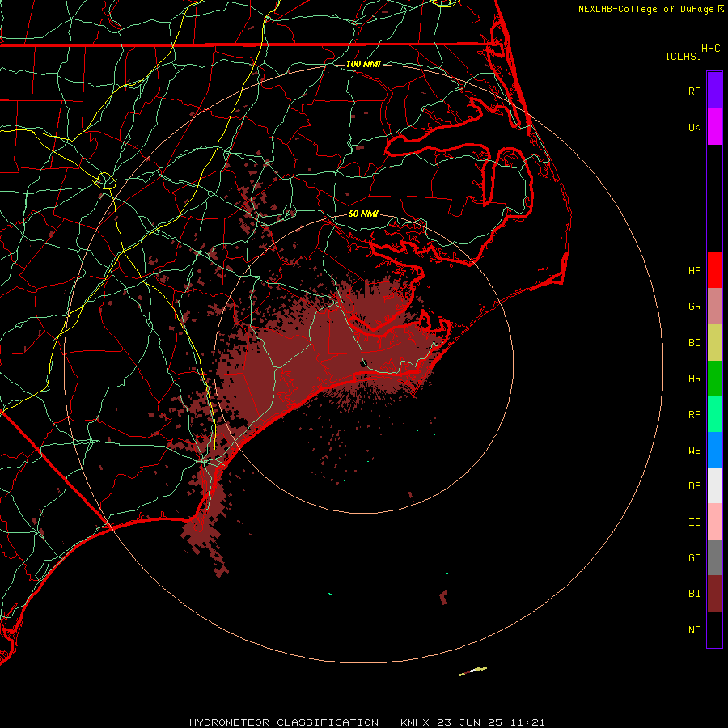Click the BD yellow legend color block

(x=714, y=343)
